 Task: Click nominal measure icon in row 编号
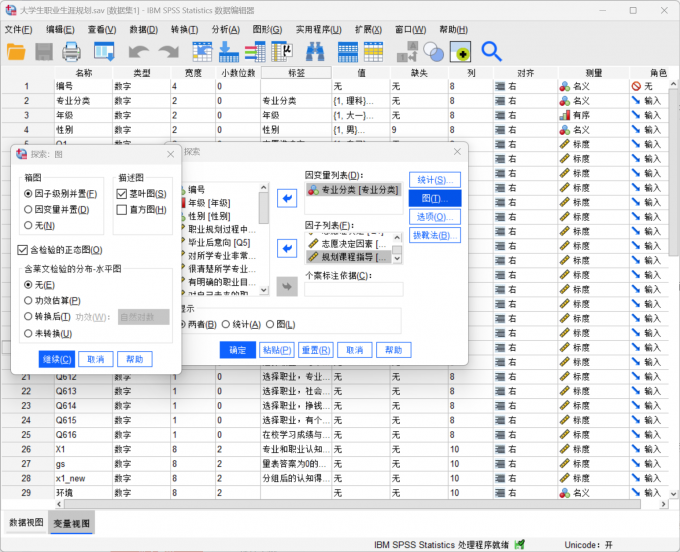pyautogui.click(x=565, y=86)
